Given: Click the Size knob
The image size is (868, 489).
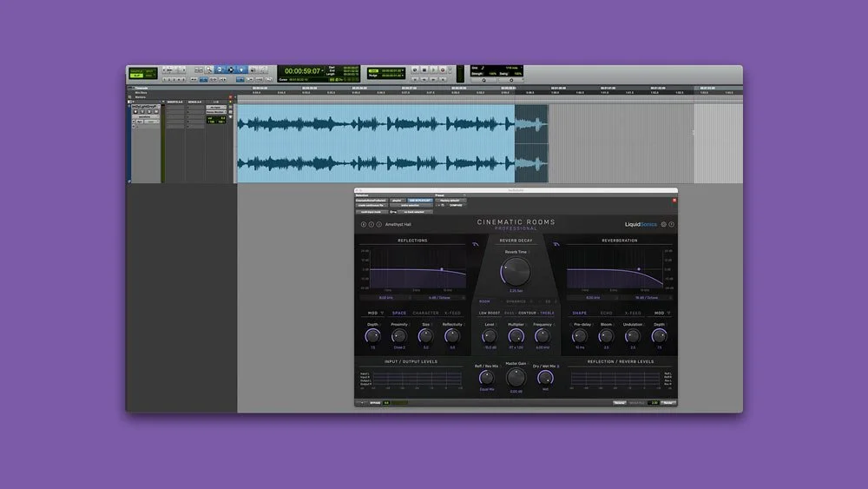Looking at the screenshot, I should [425, 335].
